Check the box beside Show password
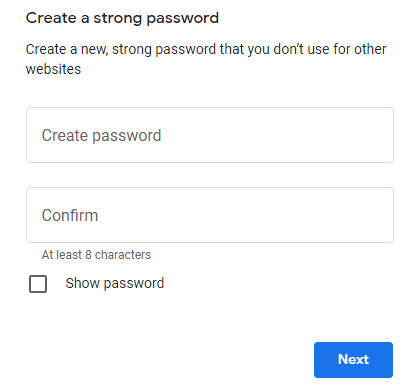The height and width of the screenshot is (392, 407). pos(38,284)
